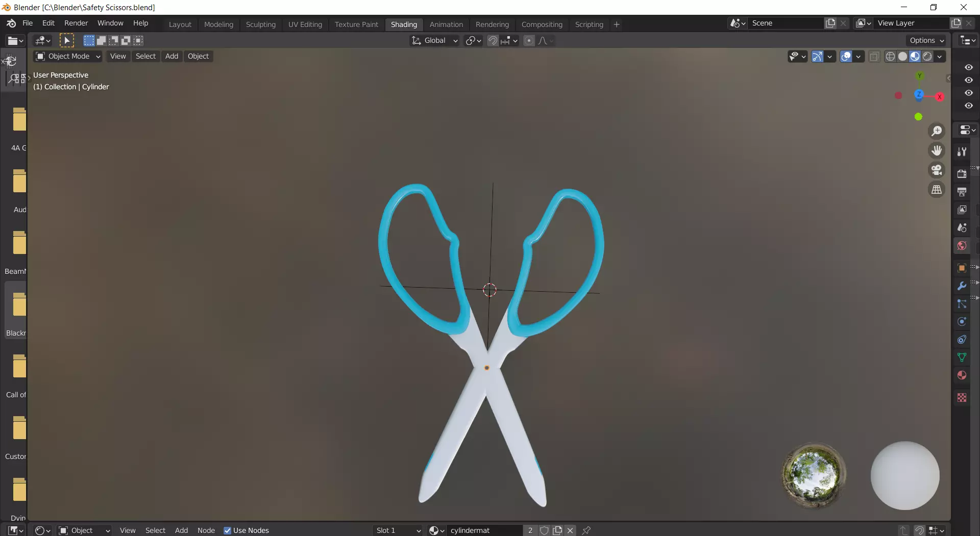This screenshot has height=536, width=980.
Task: Add a new workspace with plus button
Action: coord(617,24)
